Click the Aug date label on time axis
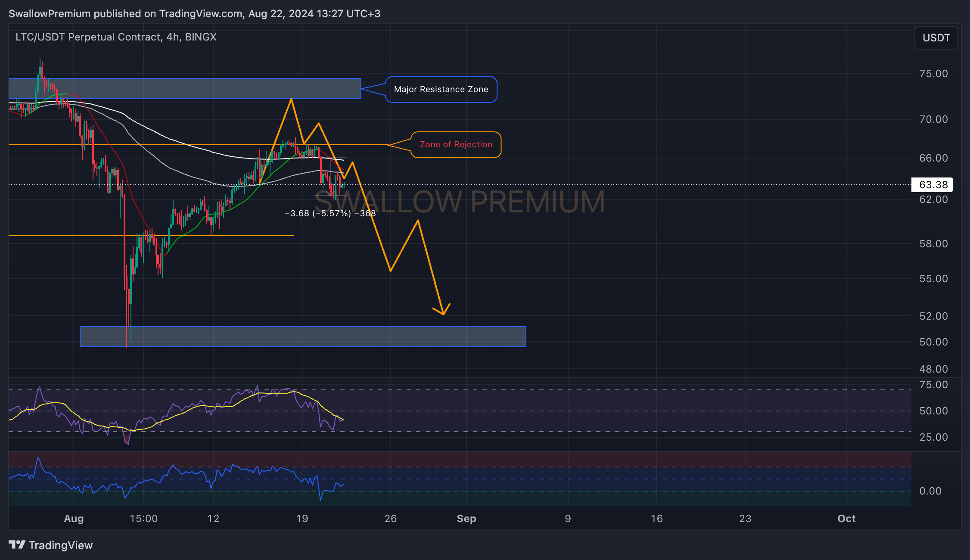 pyautogui.click(x=74, y=519)
